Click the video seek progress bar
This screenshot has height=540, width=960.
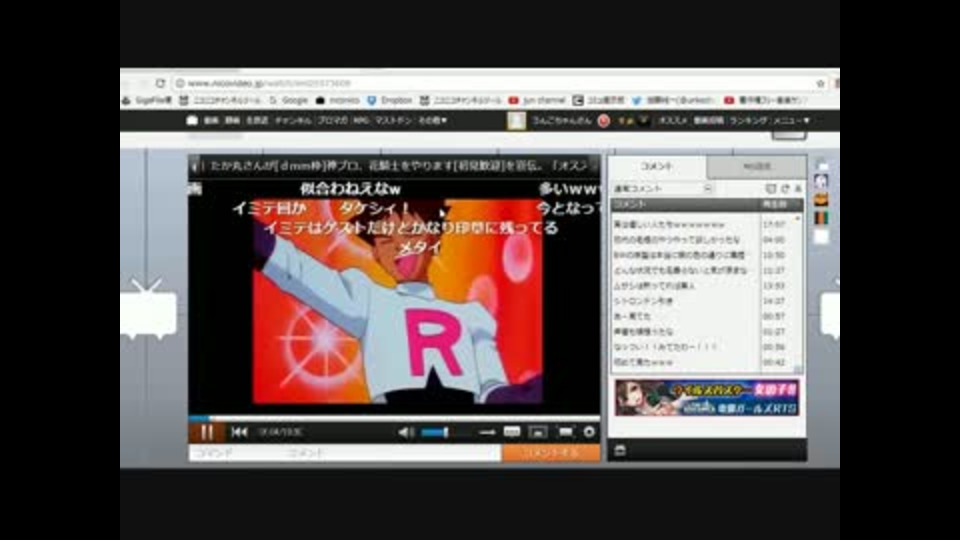pos(394,419)
